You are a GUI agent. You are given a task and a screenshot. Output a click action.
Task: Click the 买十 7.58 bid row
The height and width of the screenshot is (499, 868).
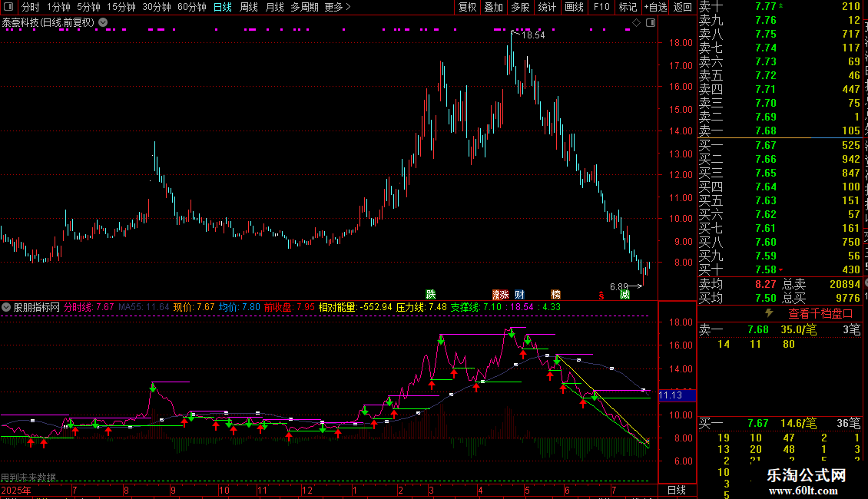[x=780, y=269]
